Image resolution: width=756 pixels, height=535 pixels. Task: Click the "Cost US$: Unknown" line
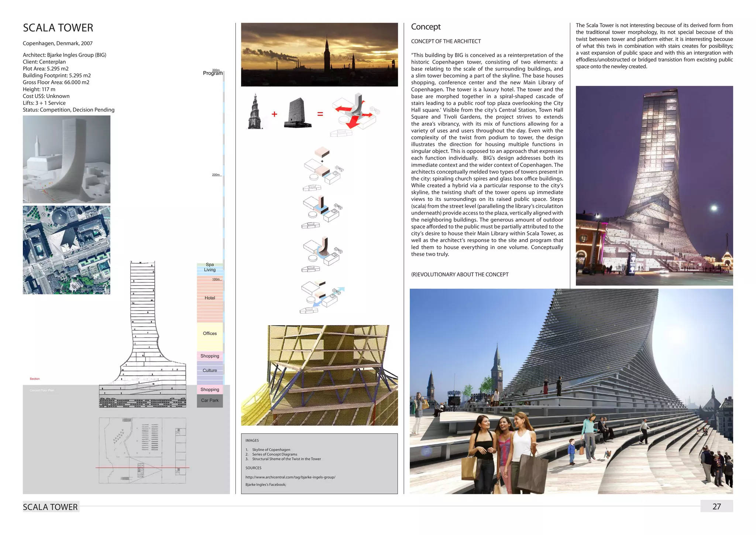pos(46,96)
